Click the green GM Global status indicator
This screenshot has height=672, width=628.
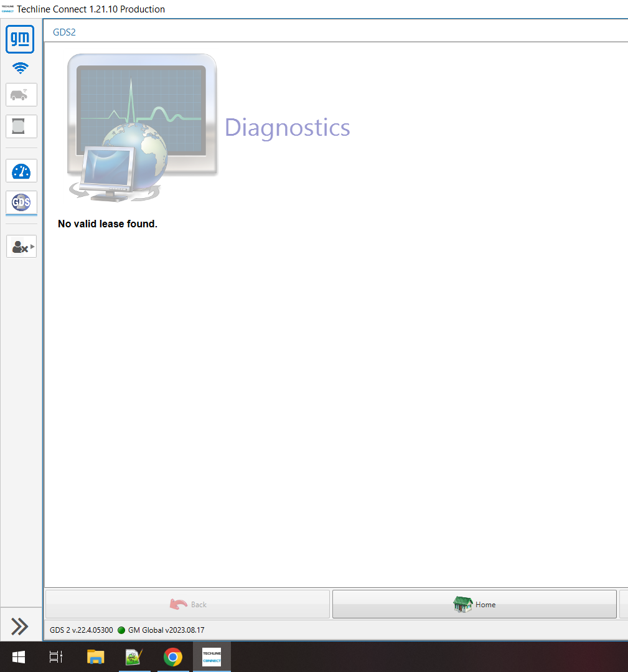[x=121, y=630]
